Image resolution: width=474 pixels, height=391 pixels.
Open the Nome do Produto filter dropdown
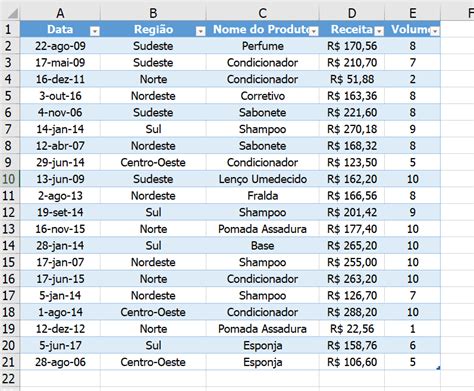pyautogui.click(x=314, y=31)
